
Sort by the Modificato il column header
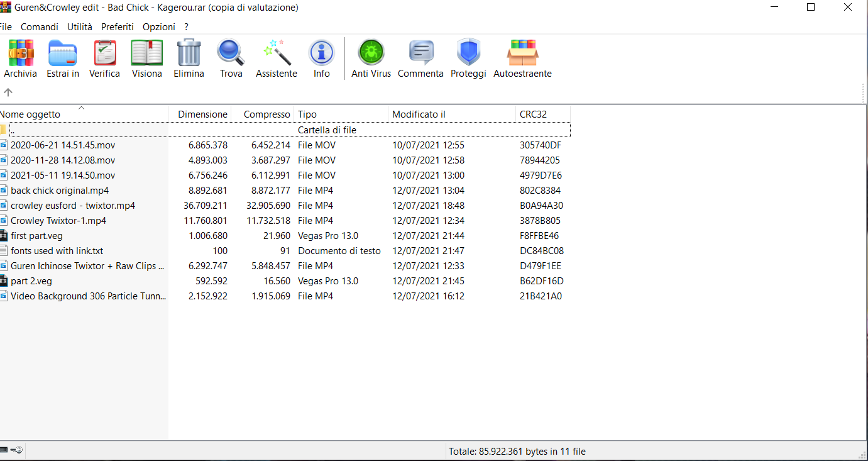tap(452, 114)
